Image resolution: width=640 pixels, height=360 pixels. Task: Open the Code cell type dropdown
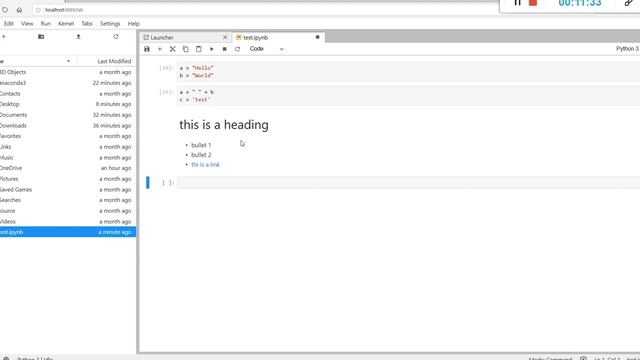point(266,49)
